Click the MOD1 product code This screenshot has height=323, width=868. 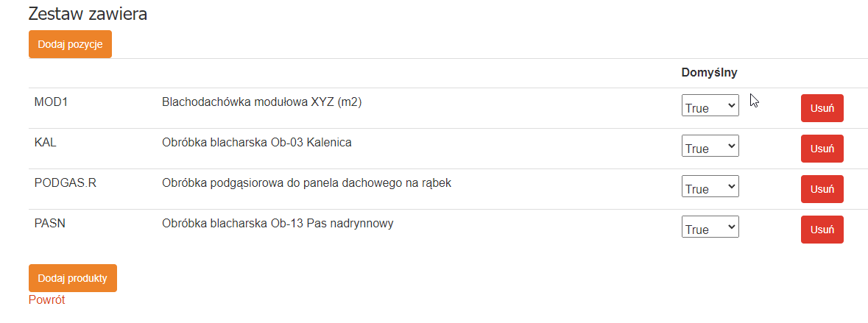pos(51,102)
